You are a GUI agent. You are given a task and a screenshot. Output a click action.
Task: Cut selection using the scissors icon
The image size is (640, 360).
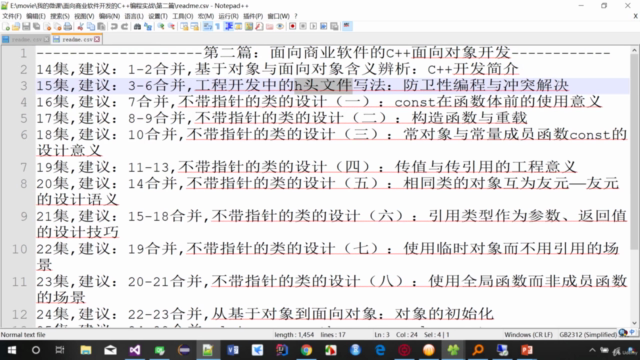[x=80, y=27]
